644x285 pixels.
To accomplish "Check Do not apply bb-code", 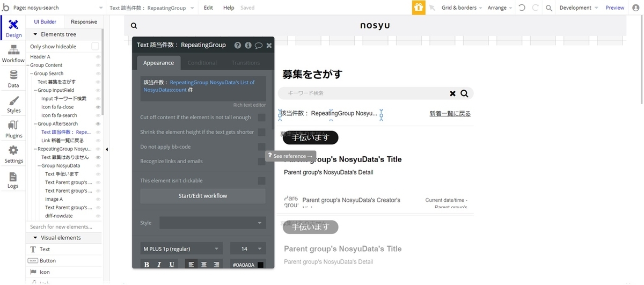I will click(x=261, y=147).
